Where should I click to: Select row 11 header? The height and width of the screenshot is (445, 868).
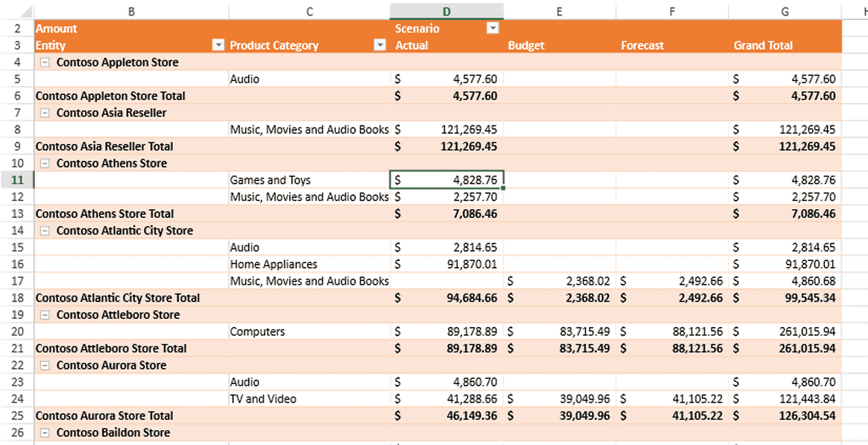pyautogui.click(x=16, y=180)
